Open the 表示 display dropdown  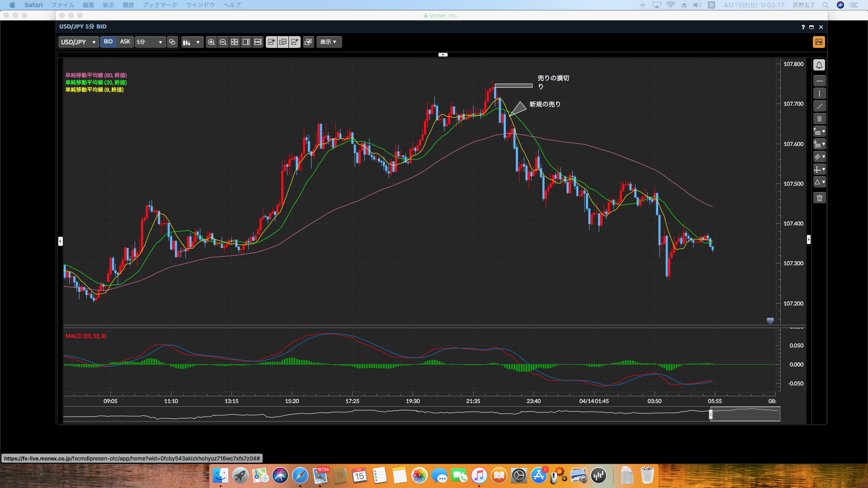[x=329, y=42]
